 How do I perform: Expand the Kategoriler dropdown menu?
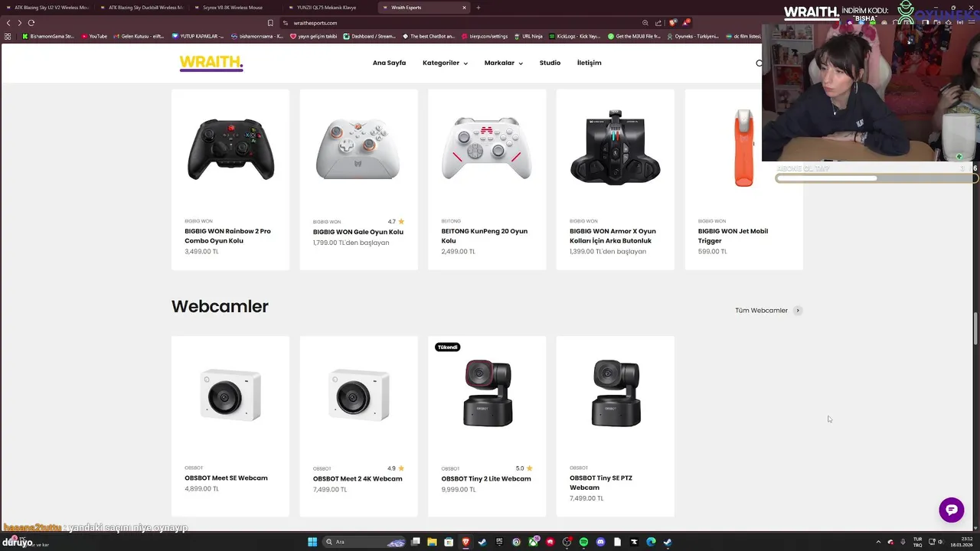click(445, 63)
